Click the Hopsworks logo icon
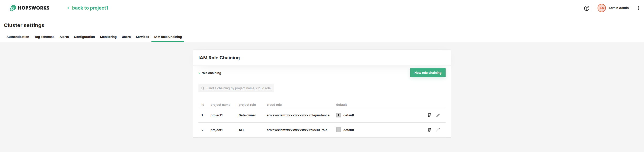This screenshot has width=644, height=152. point(13,8)
